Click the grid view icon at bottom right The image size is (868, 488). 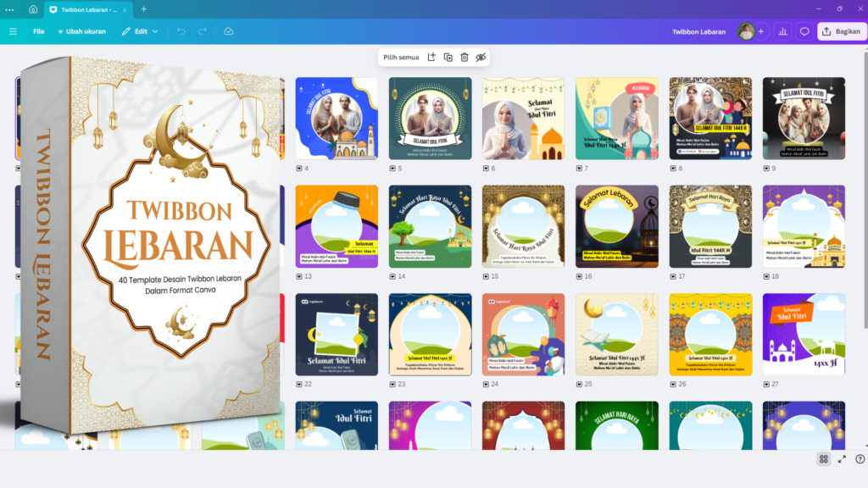825,459
